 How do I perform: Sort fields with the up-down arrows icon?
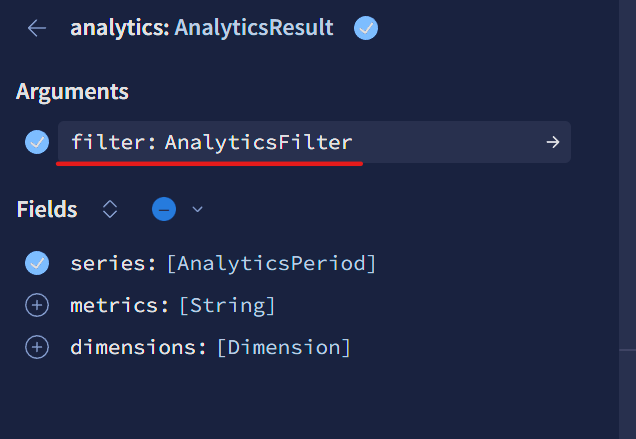(x=110, y=209)
